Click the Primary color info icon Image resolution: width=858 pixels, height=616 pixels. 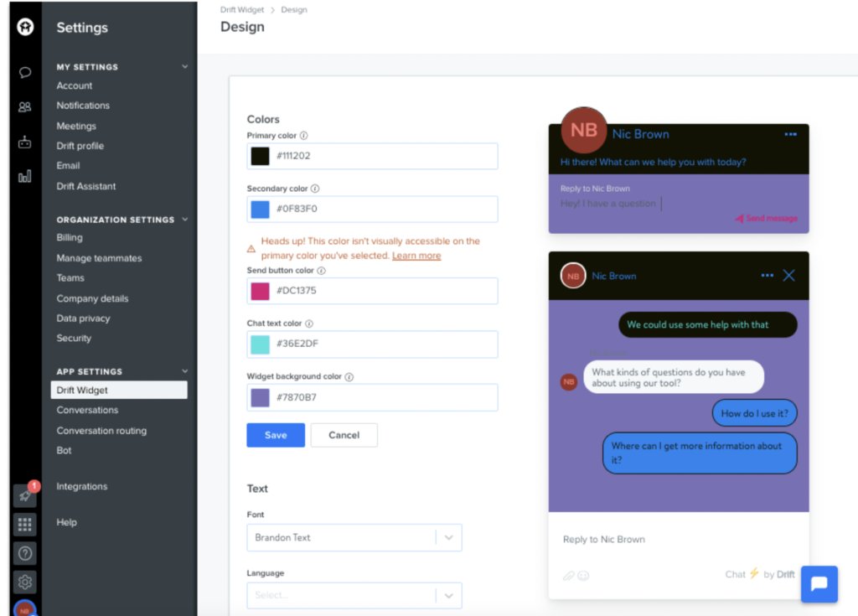[303, 135]
